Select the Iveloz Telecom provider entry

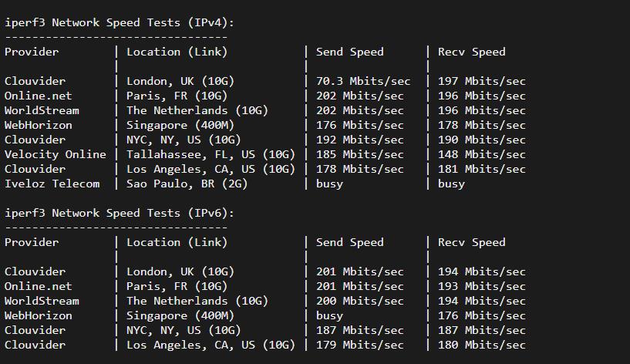[x=52, y=184]
